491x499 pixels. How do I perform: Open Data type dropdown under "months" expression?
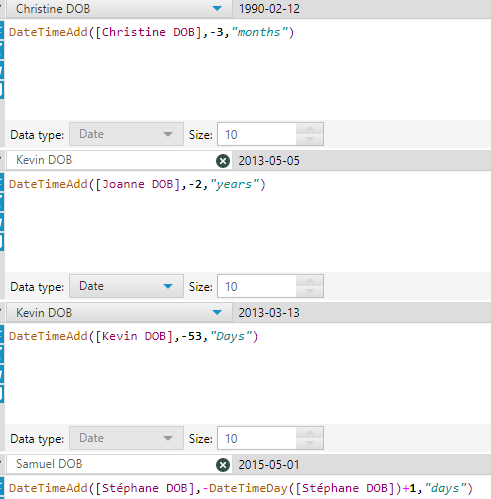click(126, 134)
